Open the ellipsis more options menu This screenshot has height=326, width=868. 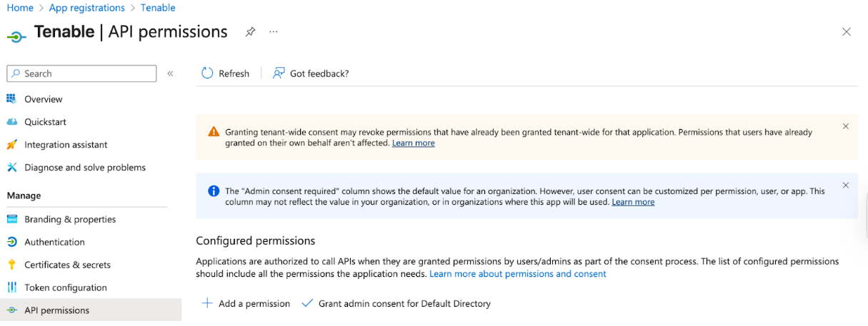pyautogui.click(x=274, y=32)
